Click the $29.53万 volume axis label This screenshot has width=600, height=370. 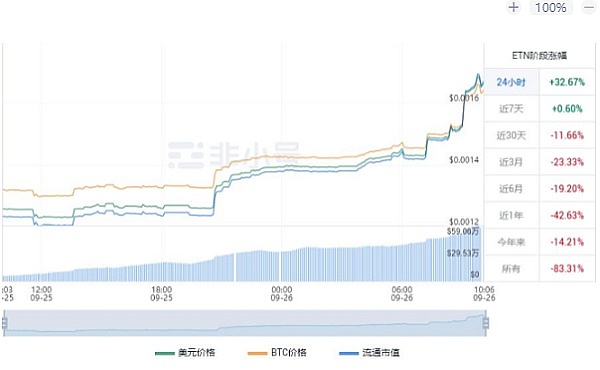[463, 253]
